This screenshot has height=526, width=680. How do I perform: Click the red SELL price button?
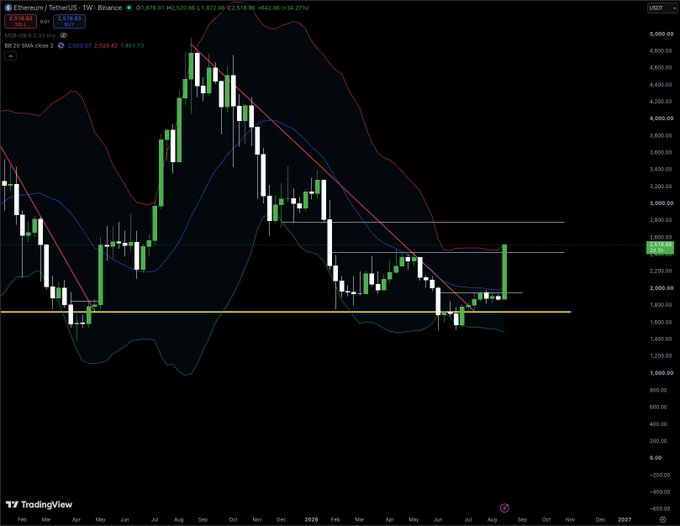click(x=20, y=21)
